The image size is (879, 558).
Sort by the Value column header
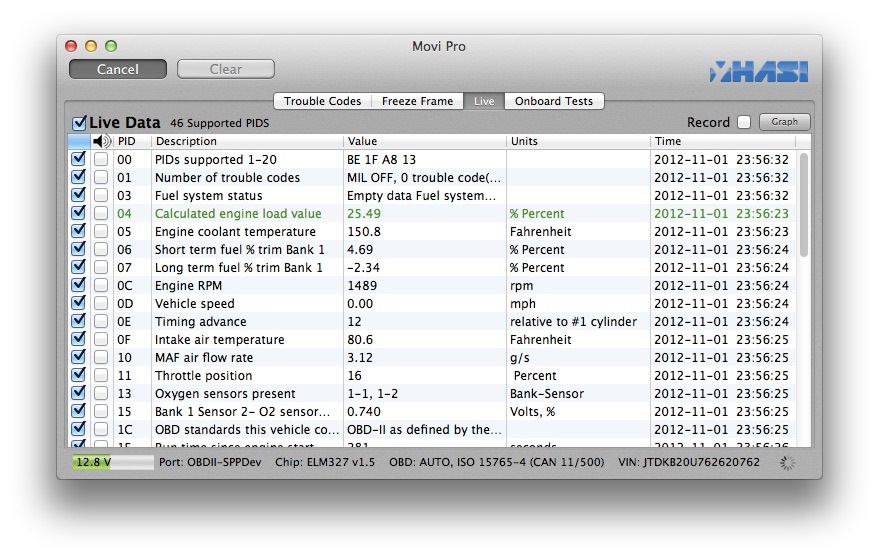pos(424,141)
